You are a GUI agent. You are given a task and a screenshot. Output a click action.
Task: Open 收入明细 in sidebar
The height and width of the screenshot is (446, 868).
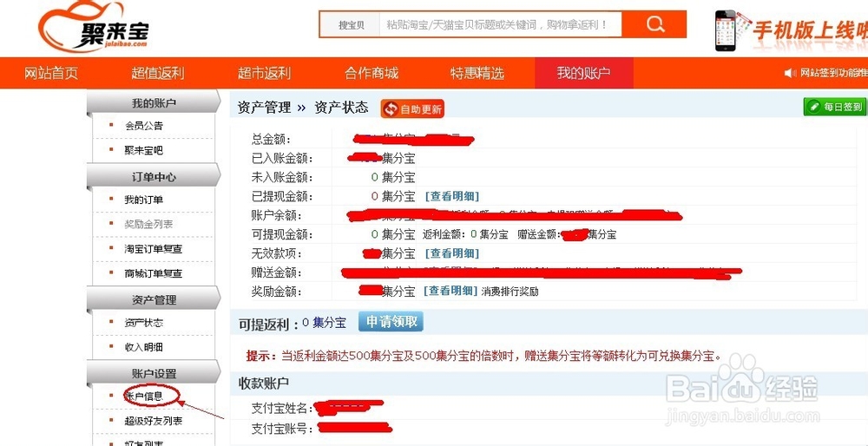coord(144,347)
